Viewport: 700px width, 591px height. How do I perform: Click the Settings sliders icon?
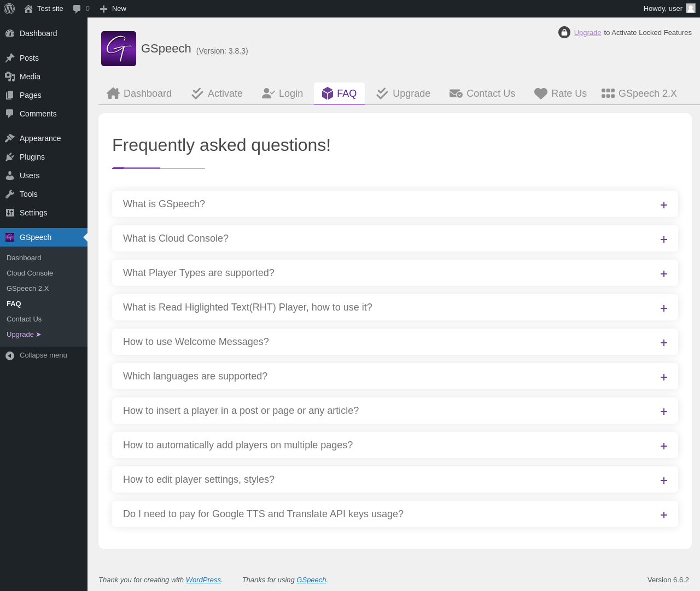pyautogui.click(x=10, y=213)
